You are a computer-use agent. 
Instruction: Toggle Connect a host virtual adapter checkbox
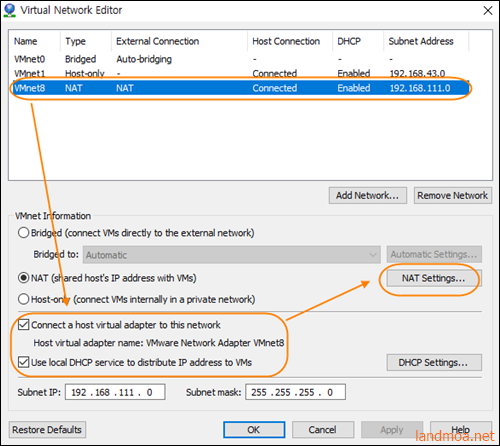point(23,324)
